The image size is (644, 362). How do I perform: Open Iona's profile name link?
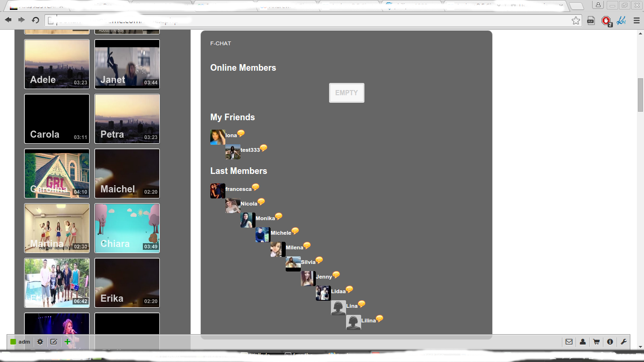pyautogui.click(x=231, y=136)
